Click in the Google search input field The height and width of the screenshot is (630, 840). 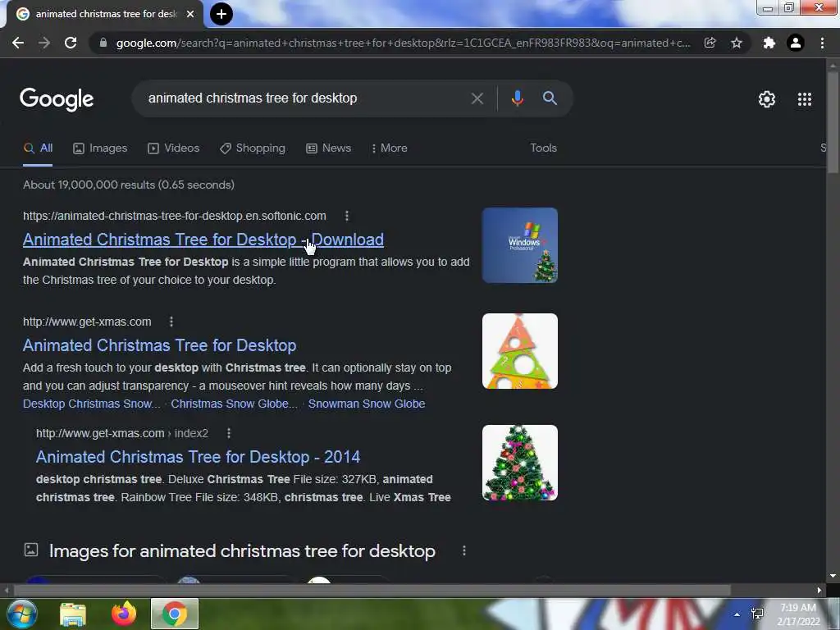305,98
